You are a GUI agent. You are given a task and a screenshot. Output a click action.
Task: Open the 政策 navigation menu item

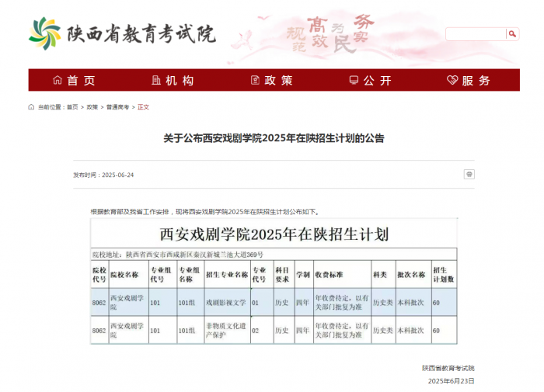(272, 81)
